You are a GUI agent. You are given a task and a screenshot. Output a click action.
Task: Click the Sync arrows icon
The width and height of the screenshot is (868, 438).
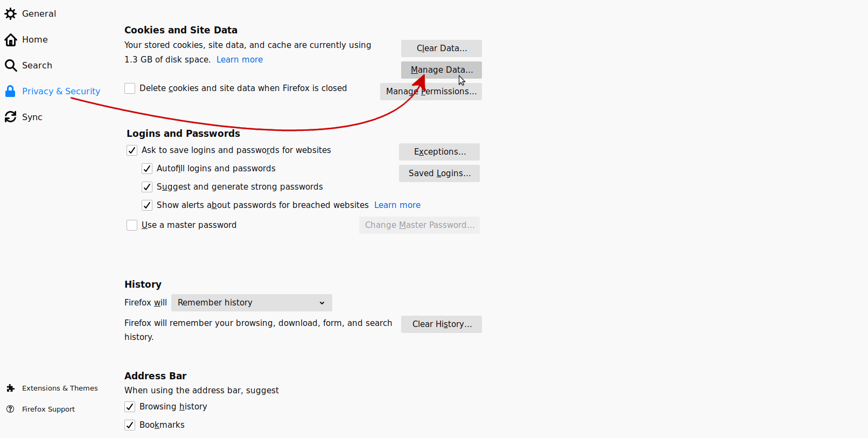click(x=11, y=117)
